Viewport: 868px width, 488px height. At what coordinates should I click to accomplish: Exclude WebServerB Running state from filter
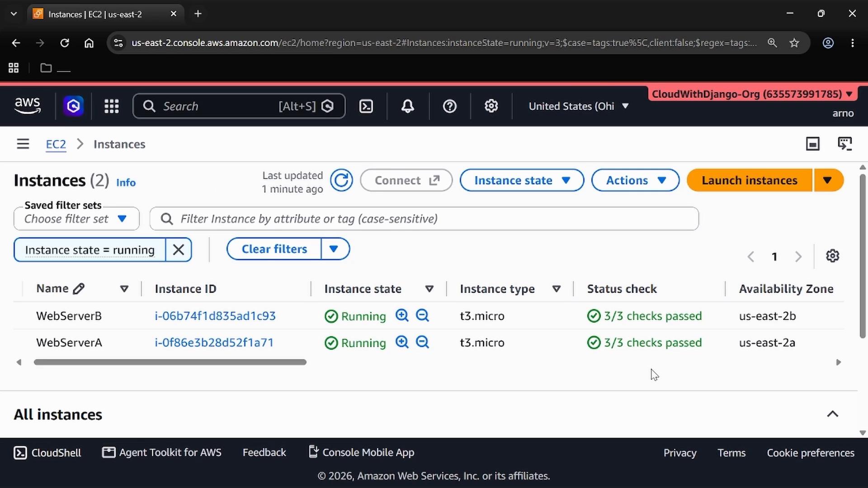click(422, 315)
